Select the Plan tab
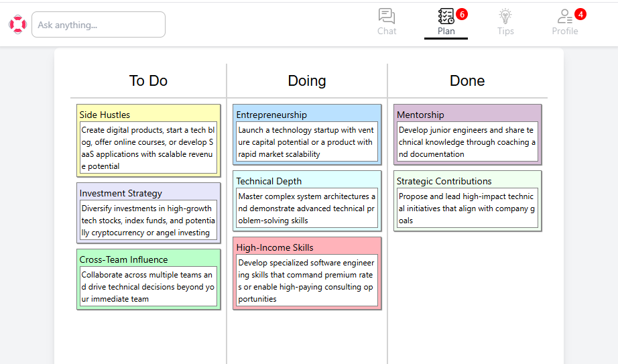618x364 pixels. tap(446, 23)
